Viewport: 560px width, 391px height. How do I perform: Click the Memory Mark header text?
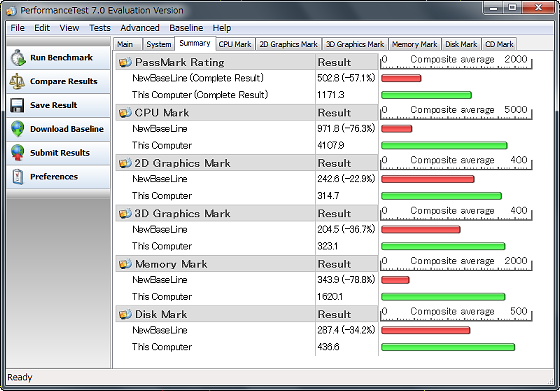(171, 264)
